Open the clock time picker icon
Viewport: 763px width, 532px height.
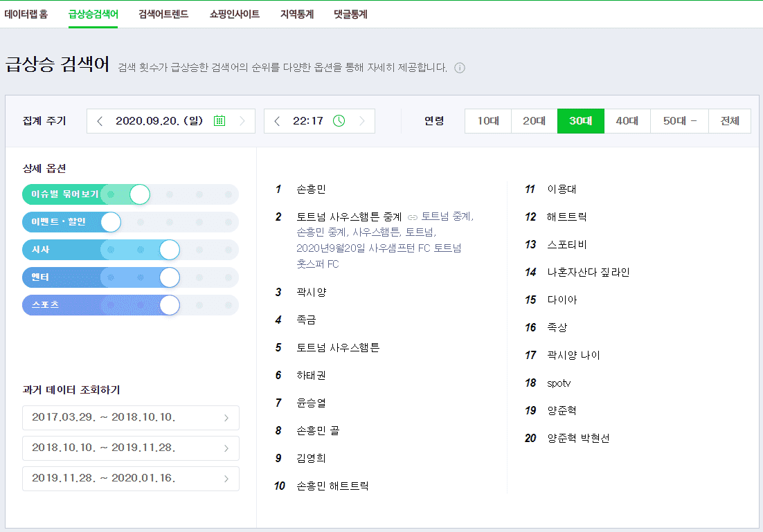point(339,120)
